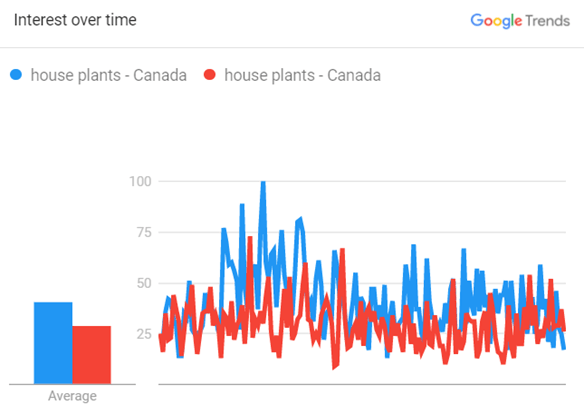
Task: Click the 50 y-axis label
Action: (x=144, y=283)
